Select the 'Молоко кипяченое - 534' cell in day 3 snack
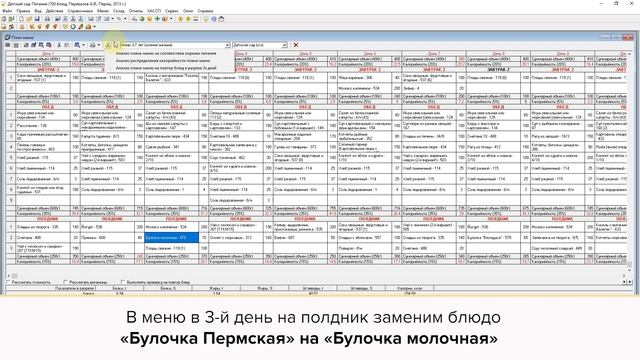 171,227
